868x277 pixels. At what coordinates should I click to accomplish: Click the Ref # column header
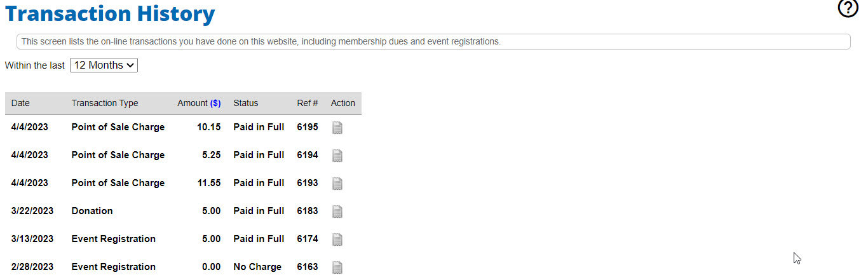(x=308, y=103)
